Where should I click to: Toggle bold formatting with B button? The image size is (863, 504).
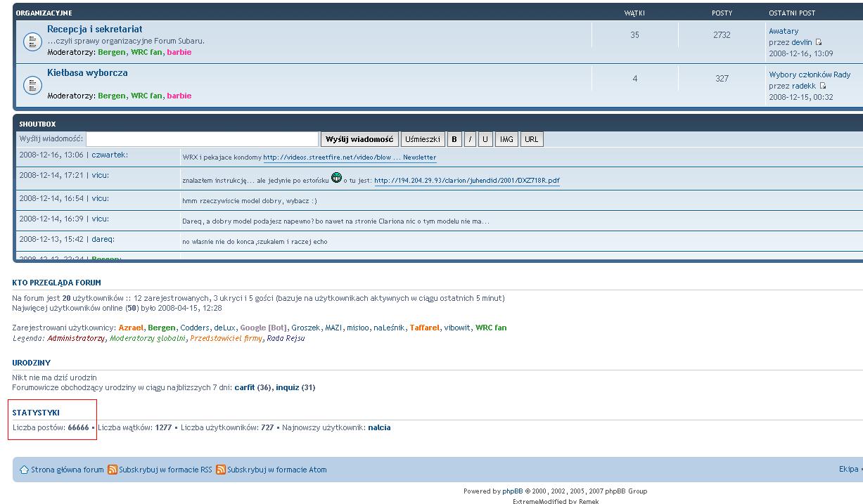click(x=454, y=139)
